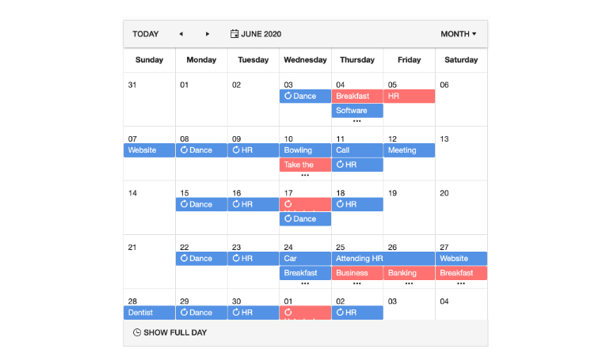Viewport: 610px width, 364px height.
Task: Open the Dance event on June 22
Action: point(201,258)
